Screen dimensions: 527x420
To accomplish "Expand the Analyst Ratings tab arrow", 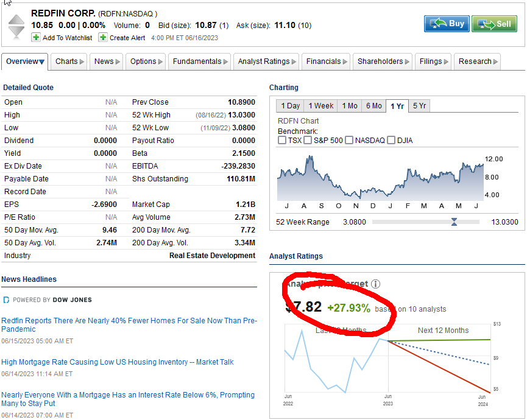I will tap(294, 61).
